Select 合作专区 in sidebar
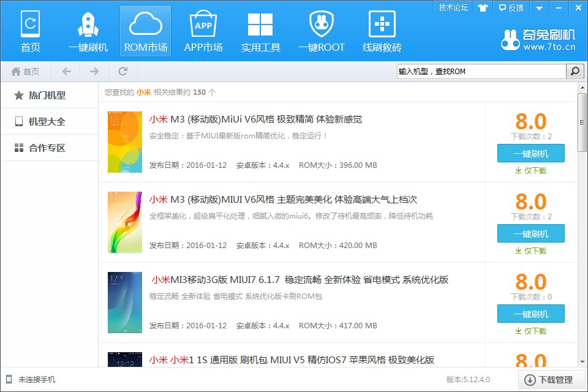The height and width of the screenshot is (392, 588). [x=49, y=148]
